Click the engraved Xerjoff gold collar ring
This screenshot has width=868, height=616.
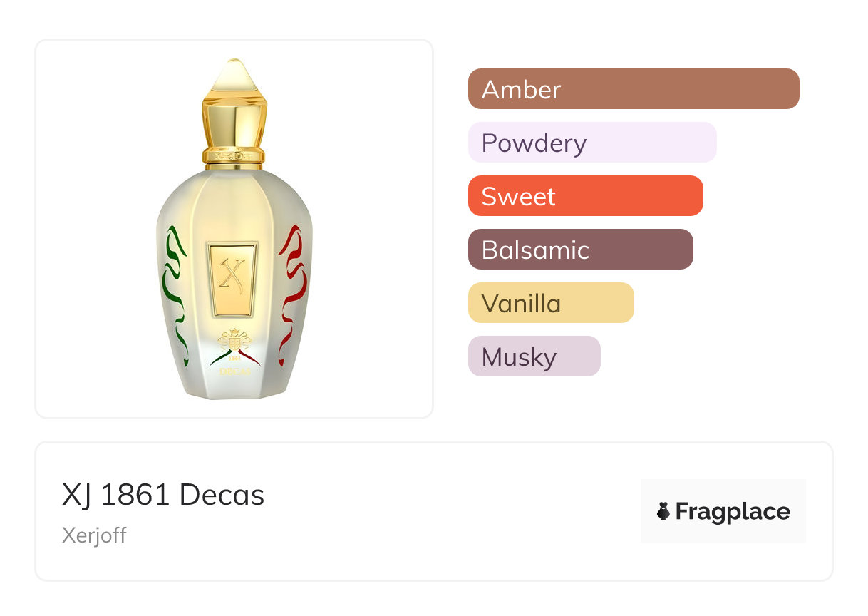point(234,154)
